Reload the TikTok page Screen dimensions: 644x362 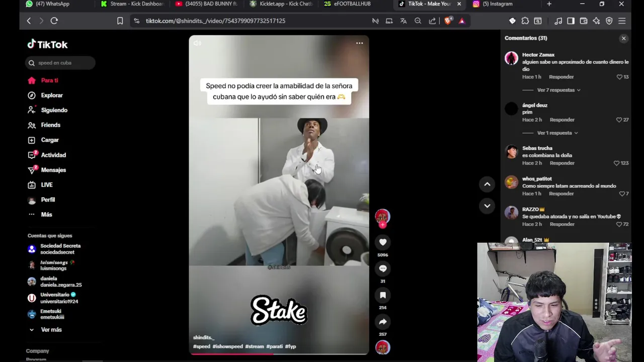pyautogui.click(x=54, y=21)
